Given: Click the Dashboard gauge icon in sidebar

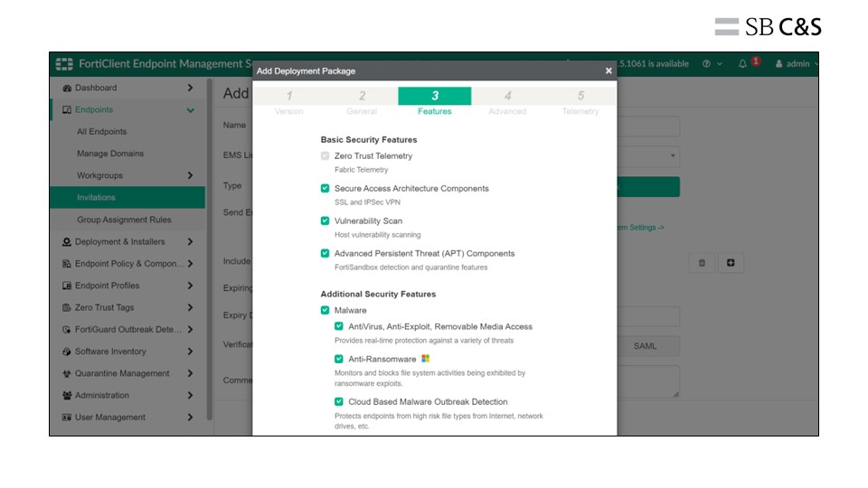Looking at the screenshot, I should pyautogui.click(x=67, y=88).
